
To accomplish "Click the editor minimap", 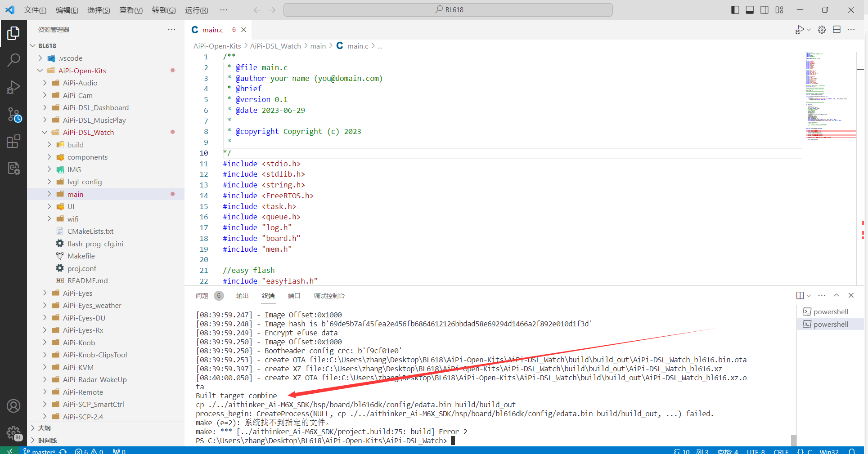I will 830,96.
